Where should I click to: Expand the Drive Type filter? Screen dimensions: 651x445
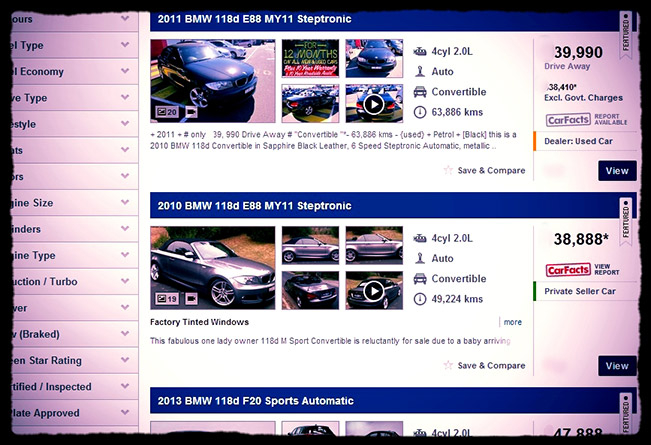75,98
